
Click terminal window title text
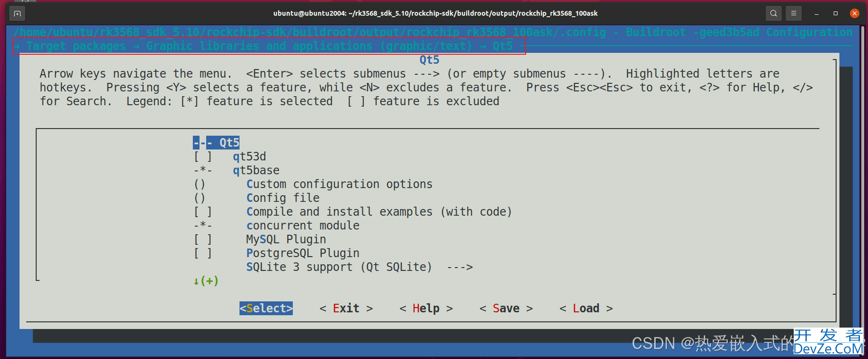(435, 13)
